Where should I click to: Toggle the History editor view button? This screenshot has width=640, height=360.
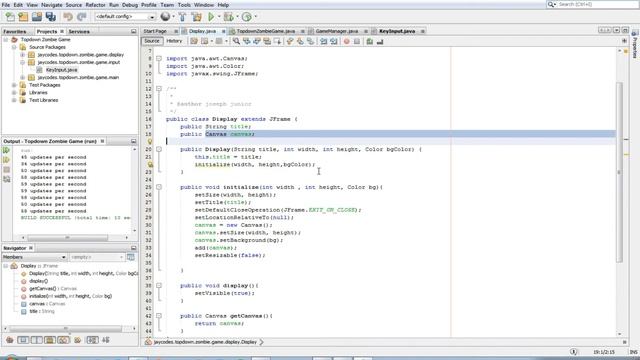(x=174, y=41)
